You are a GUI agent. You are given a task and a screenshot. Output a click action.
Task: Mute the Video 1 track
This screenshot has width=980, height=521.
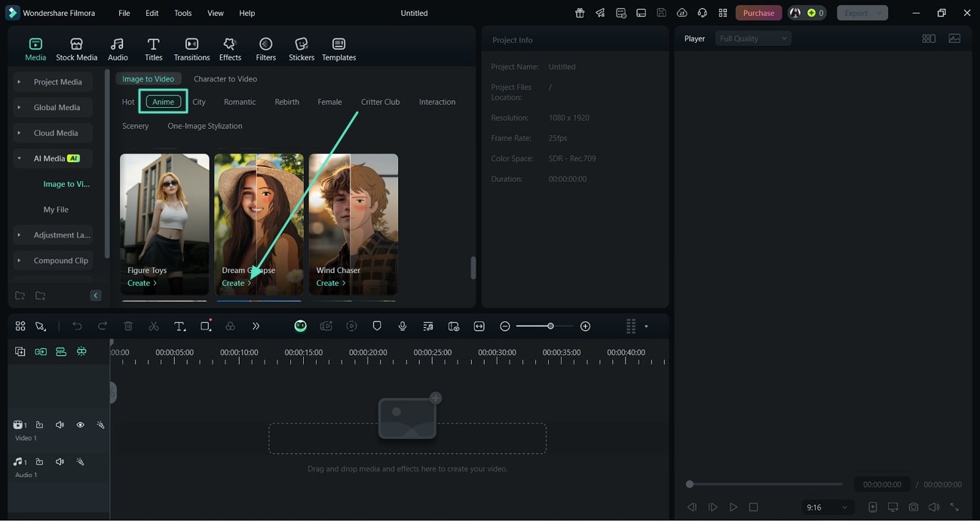(60, 425)
